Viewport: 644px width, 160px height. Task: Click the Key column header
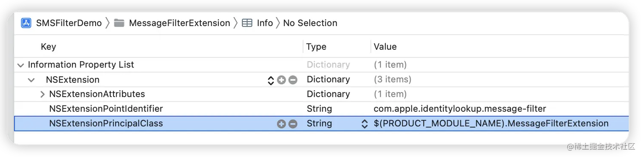click(48, 47)
